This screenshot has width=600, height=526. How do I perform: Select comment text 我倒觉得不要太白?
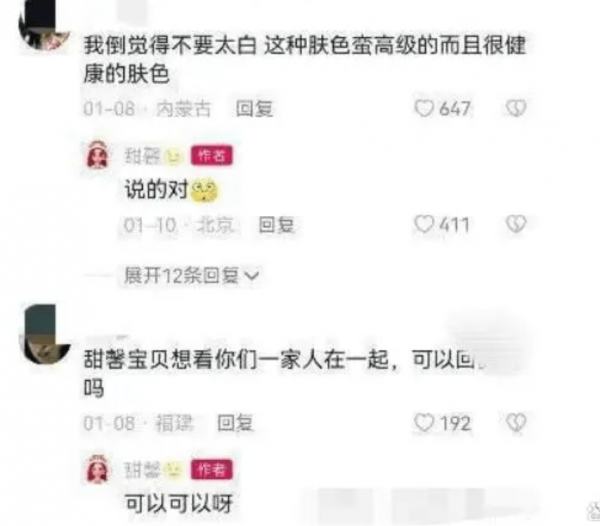(170, 45)
